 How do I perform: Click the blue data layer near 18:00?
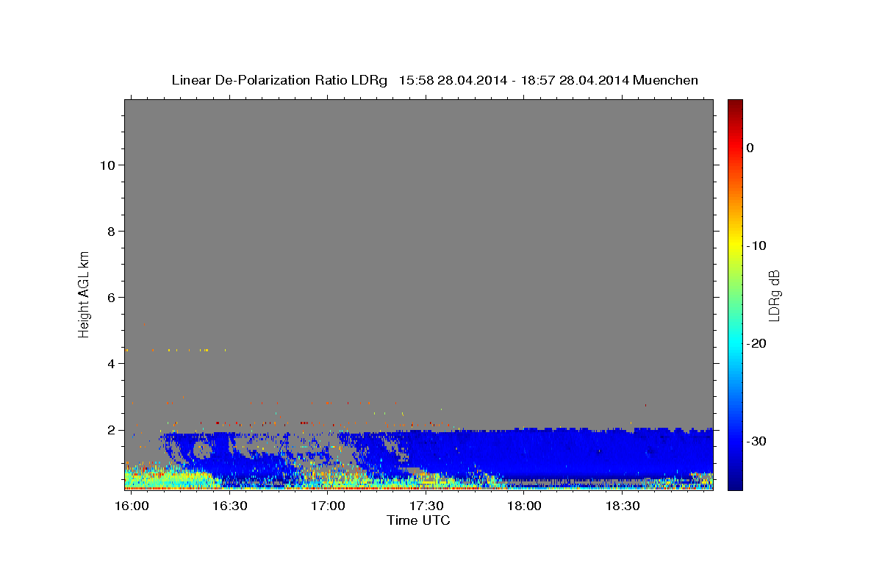(x=525, y=452)
